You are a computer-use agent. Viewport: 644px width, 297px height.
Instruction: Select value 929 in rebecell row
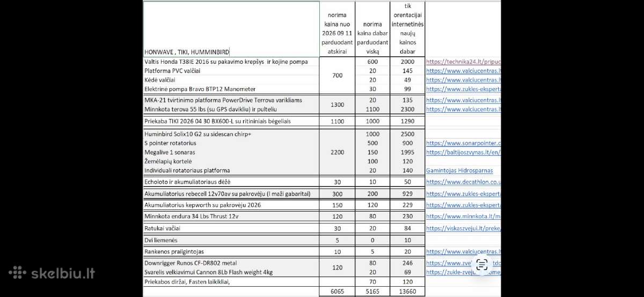[x=407, y=194]
